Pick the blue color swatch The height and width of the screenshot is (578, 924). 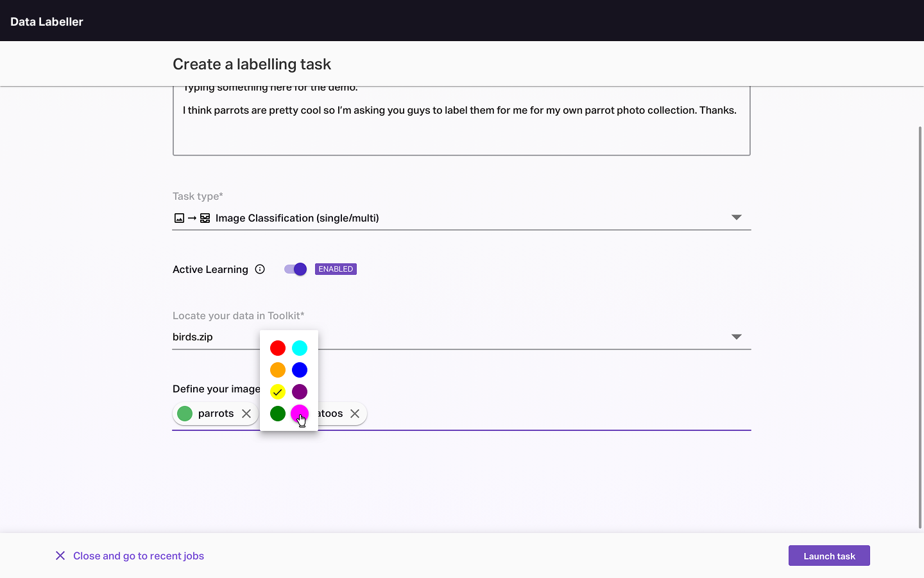click(300, 370)
